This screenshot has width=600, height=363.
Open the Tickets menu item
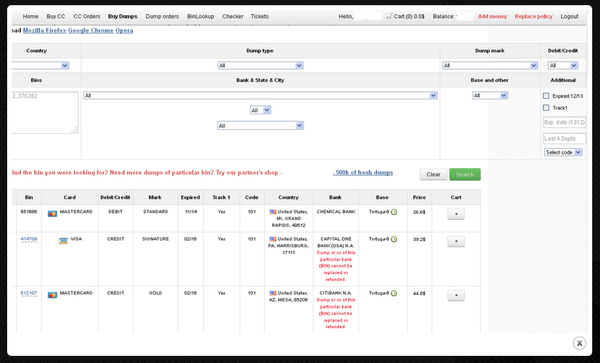point(259,16)
